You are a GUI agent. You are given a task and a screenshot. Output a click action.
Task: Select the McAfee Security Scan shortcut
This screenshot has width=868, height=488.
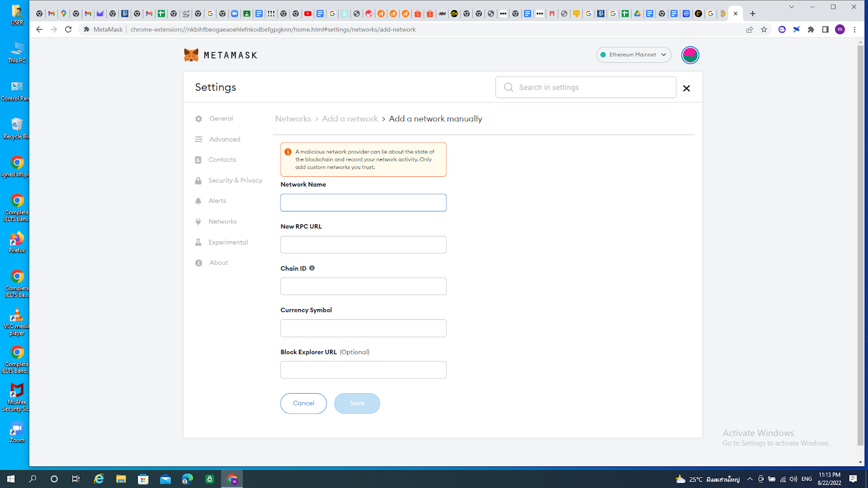click(x=16, y=397)
